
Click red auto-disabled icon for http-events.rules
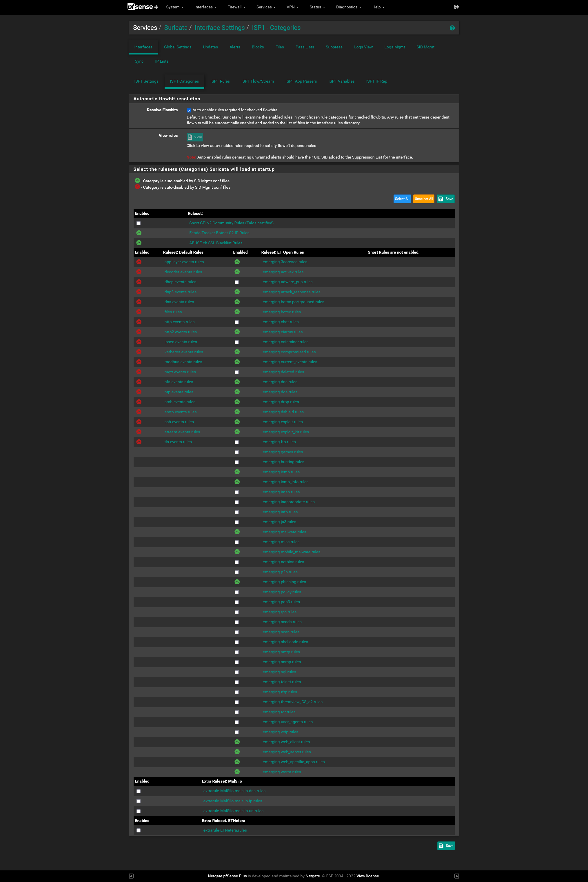[139, 322]
